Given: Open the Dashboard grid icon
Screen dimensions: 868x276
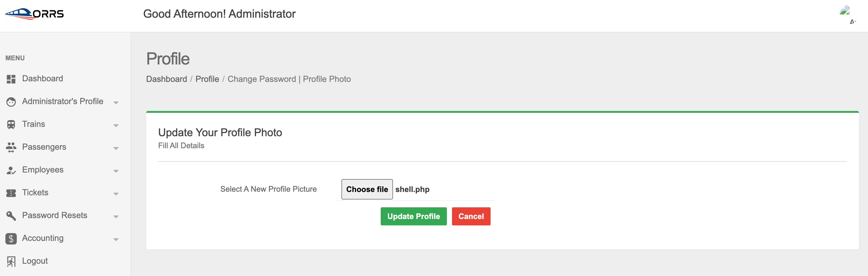Looking at the screenshot, I should [11, 79].
